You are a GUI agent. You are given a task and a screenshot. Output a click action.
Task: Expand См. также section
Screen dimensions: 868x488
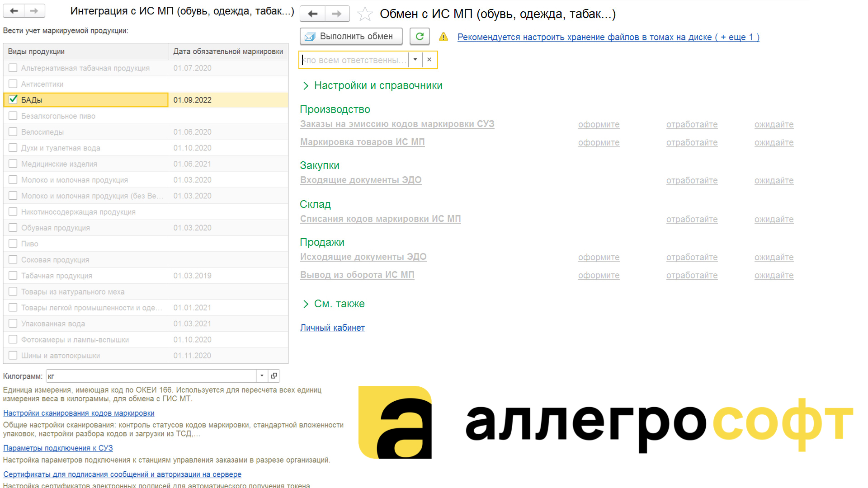[333, 304]
